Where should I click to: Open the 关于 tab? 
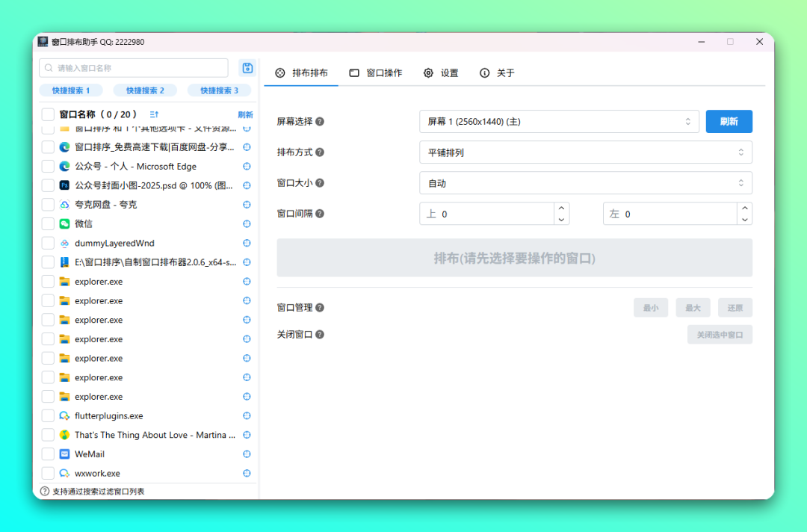click(x=497, y=73)
